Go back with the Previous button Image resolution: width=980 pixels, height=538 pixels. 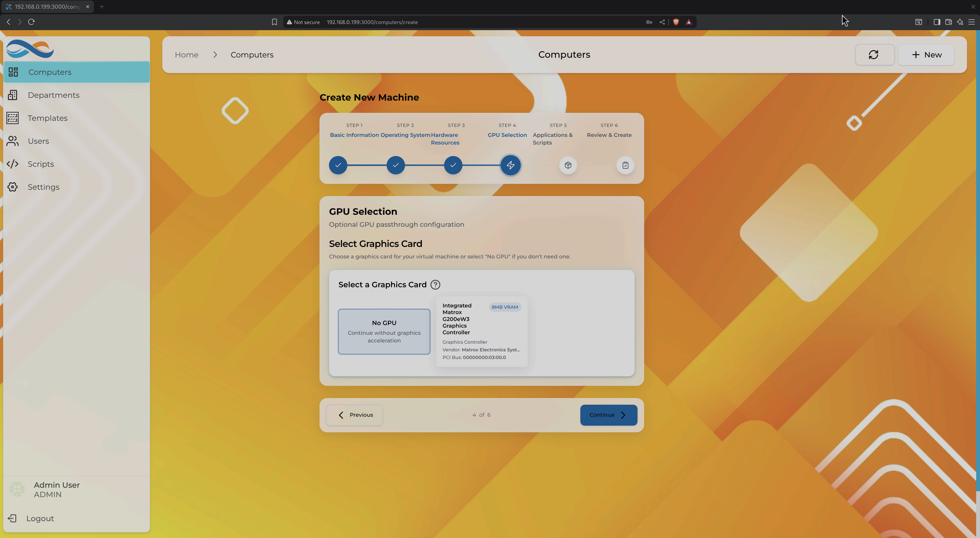coord(354,415)
